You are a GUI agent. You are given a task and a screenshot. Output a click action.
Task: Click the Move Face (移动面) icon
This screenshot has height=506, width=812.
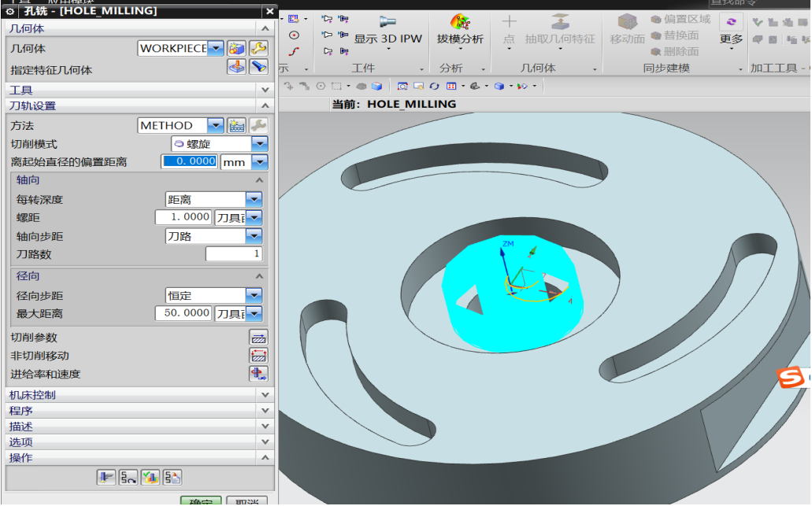[627, 22]
